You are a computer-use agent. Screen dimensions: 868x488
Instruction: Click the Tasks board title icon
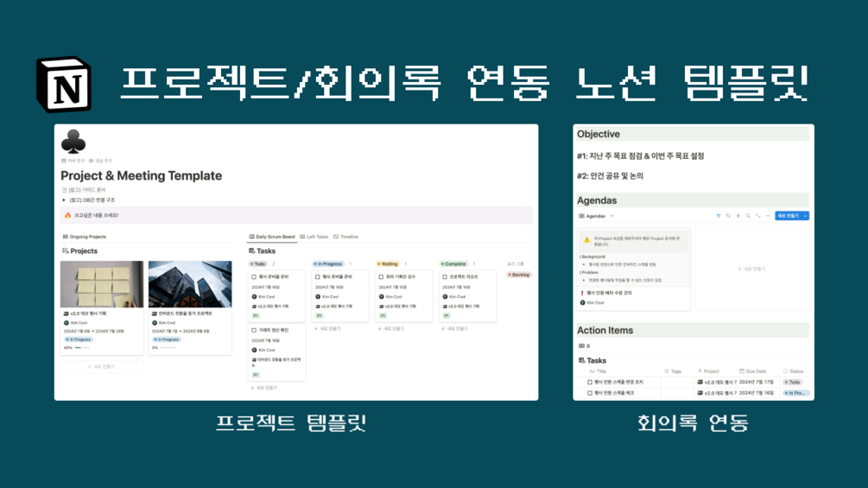coord(252,250)
